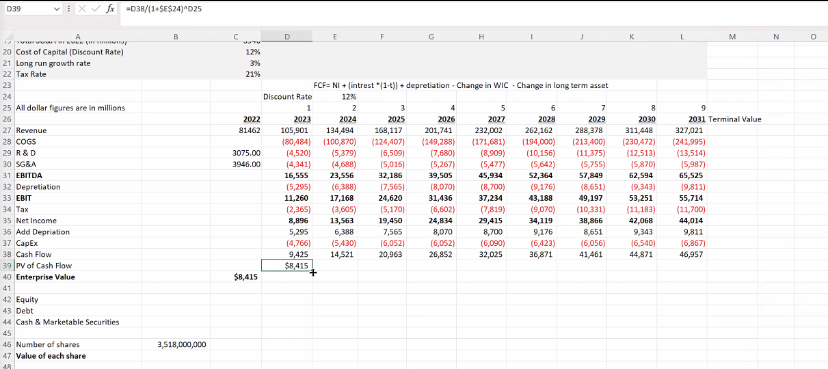Click the 'Discount Rate' label in row 24
Screen dimensions: 828x369
[x=287, y=97]
